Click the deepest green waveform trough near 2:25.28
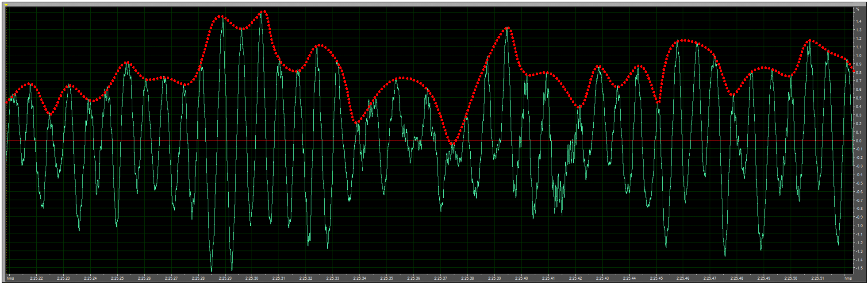Viewport: 868px width, 285px height. point(211,270)
